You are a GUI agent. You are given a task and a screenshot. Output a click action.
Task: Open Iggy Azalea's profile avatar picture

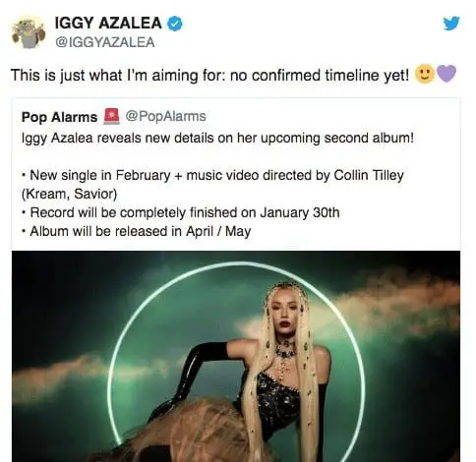coord(29,32)
